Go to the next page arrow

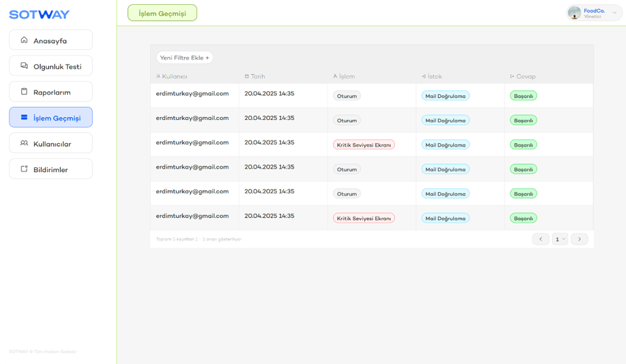(579, 239)
